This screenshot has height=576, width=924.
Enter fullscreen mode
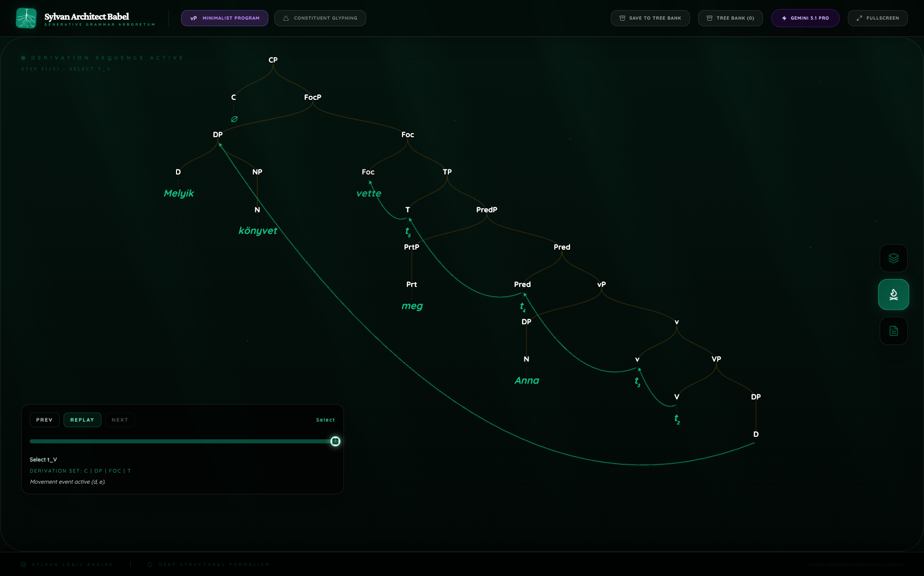point(877,18)
